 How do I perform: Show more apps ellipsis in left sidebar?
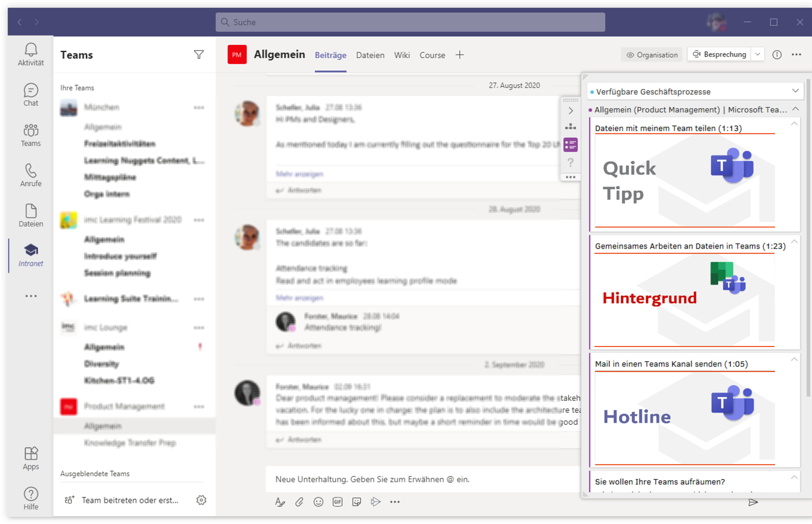[x=31, y=296]
